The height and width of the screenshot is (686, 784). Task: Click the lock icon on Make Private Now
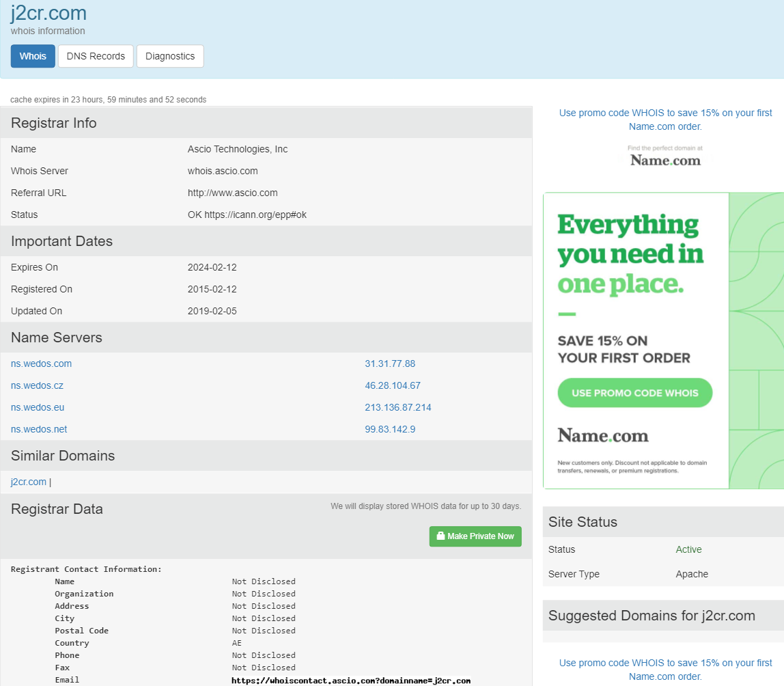(440, 536)
